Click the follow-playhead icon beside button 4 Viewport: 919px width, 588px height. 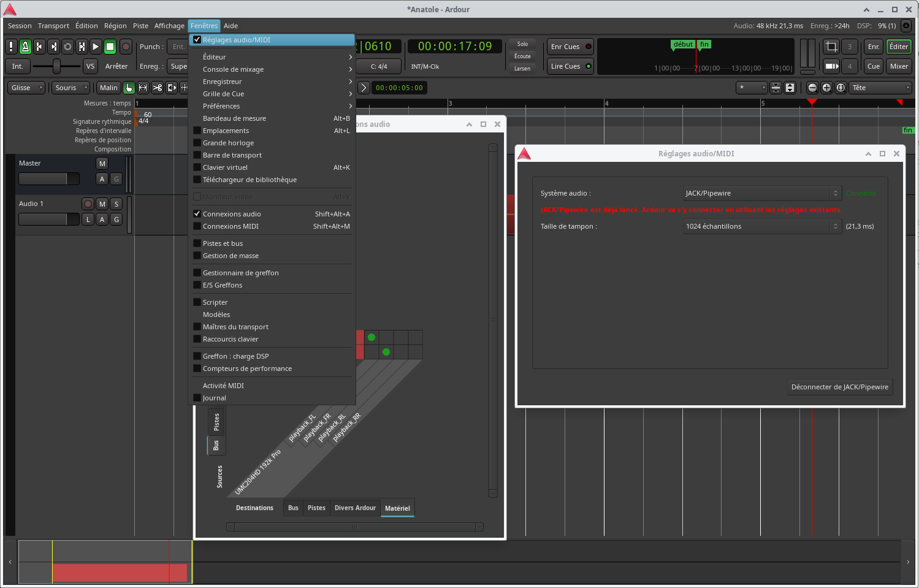point(831,66)
